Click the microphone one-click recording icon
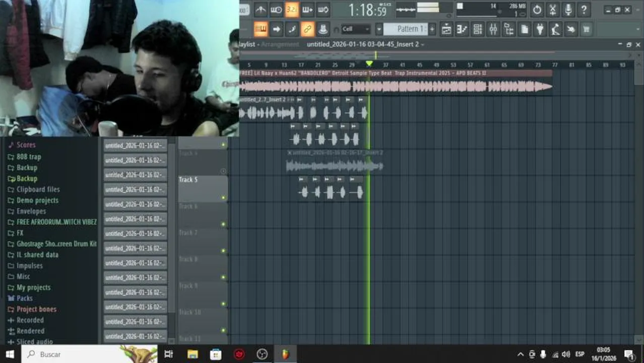This screenshot has height=363, width=644. (568, 10)
